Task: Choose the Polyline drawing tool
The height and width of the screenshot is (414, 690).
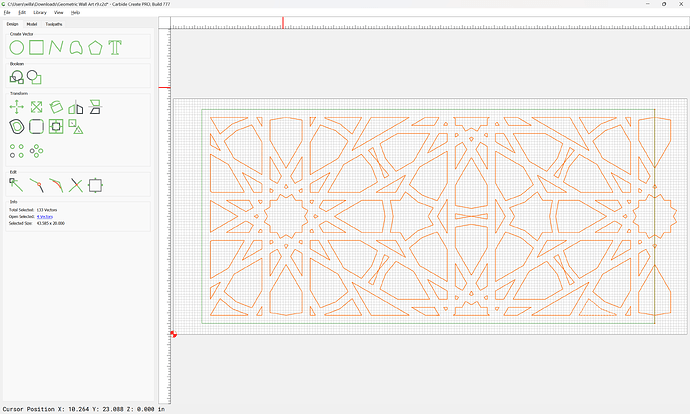Action: [56, 47]
